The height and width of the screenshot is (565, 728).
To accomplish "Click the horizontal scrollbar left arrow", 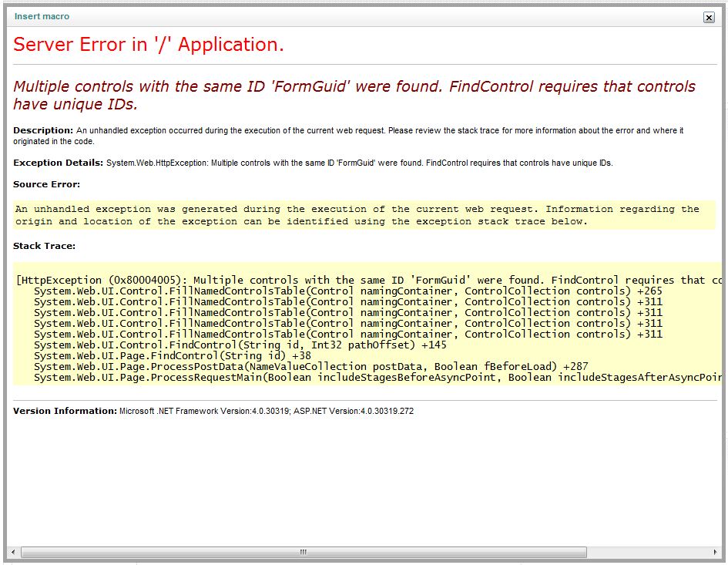I will (13, 552).
